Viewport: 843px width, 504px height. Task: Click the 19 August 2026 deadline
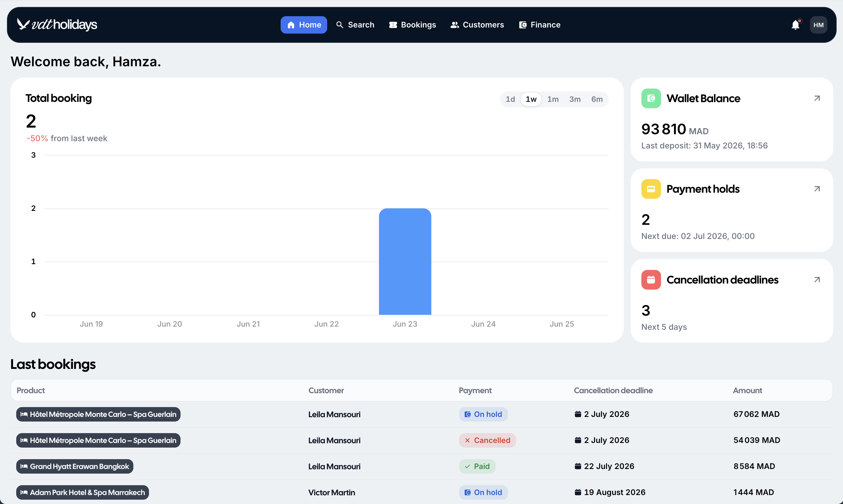(614, 492)
